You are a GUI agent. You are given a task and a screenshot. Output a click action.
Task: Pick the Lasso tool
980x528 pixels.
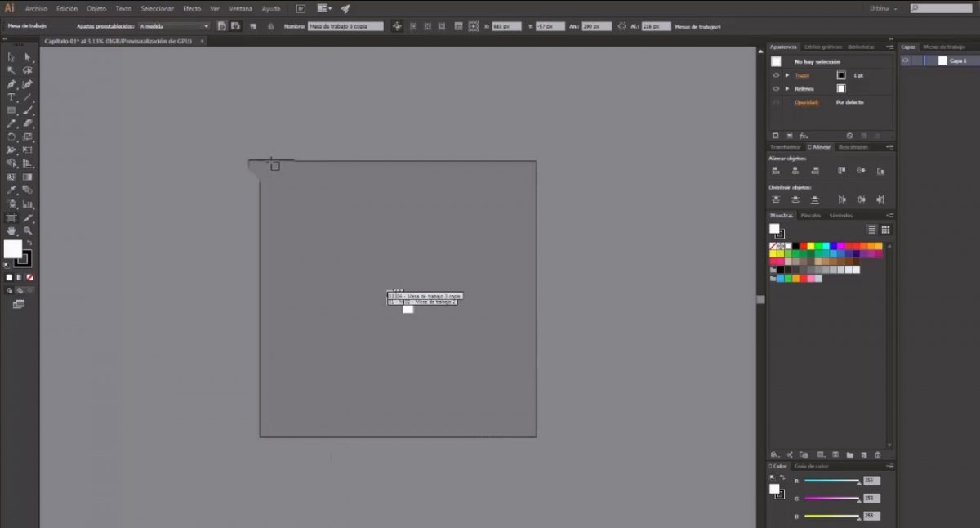tap(28, 70)
